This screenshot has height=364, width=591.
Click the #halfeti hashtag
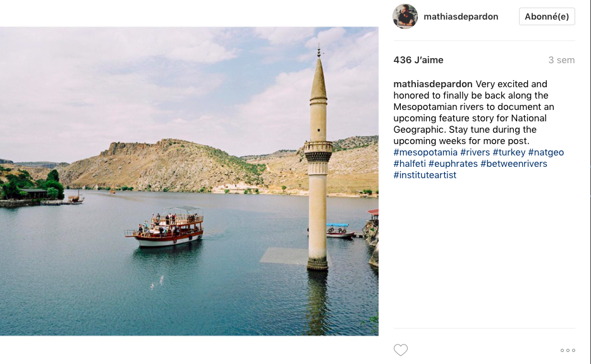pos(410,164)
